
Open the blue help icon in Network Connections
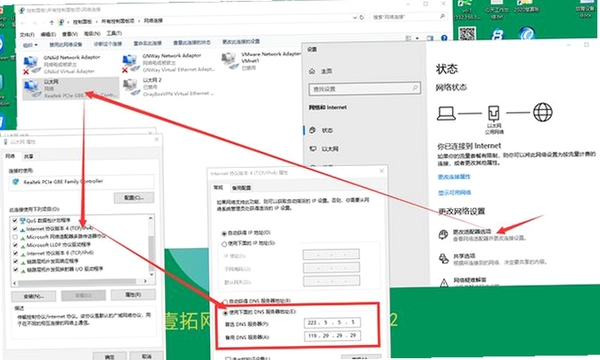(x=444, y=38)
